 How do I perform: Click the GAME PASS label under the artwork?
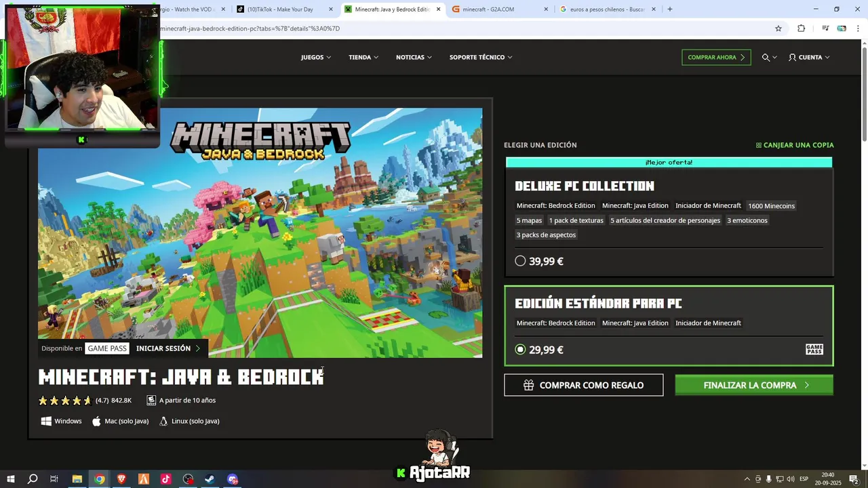click(x=107, y=348)
